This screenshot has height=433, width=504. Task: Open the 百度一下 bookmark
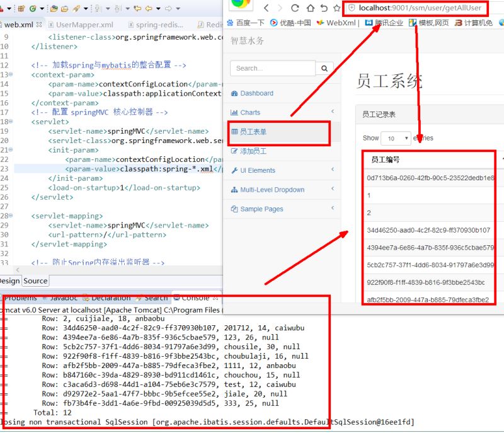point(246,23)
